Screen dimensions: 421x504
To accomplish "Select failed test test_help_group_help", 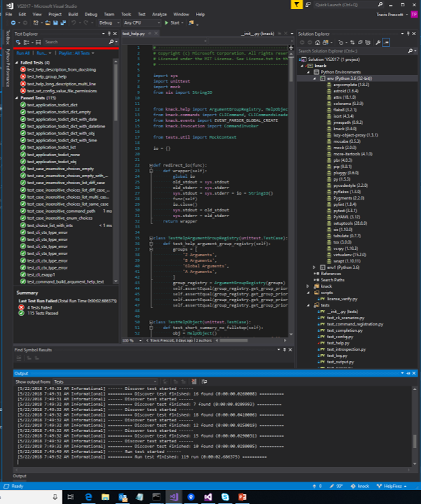I will (x=47, y=77).
